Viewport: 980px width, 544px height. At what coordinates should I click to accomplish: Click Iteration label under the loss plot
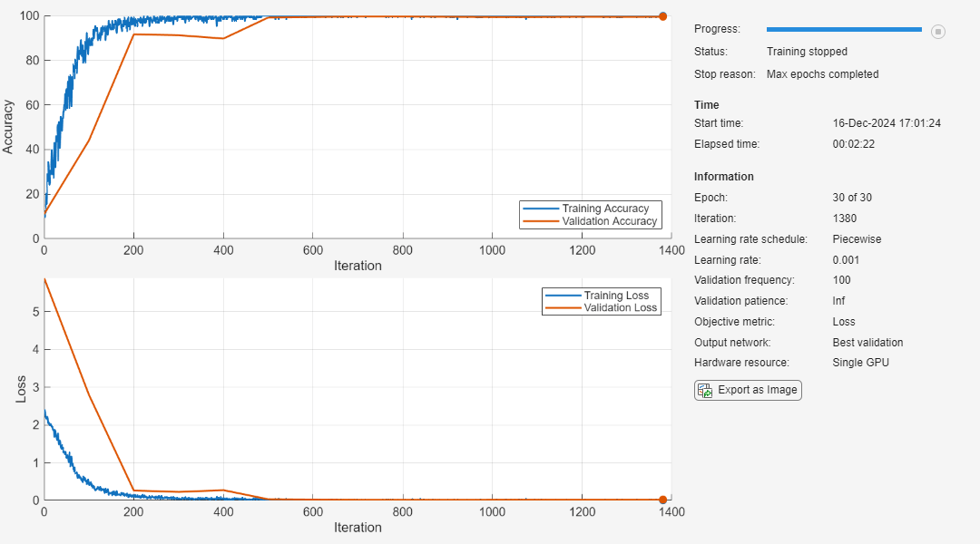click(358, 528)
